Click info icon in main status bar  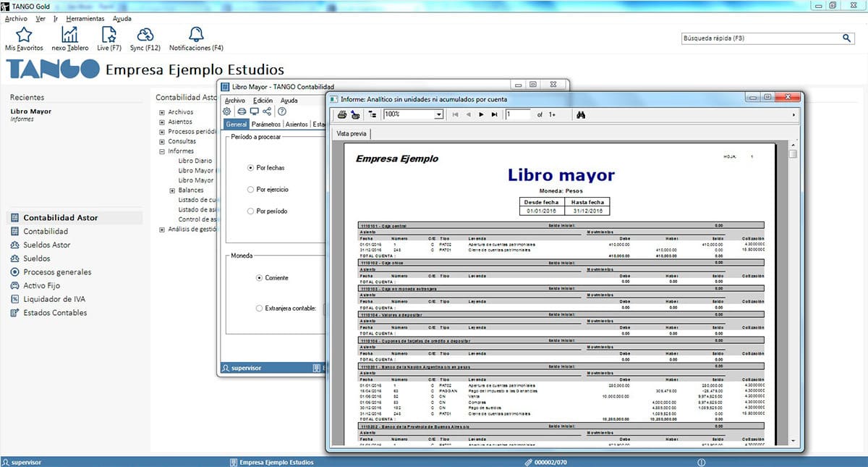[x=701, y=462]
